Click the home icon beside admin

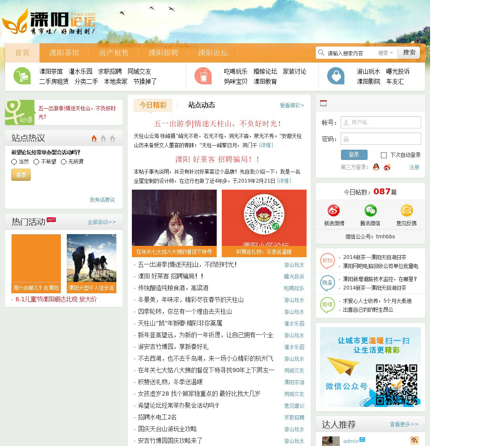pyautogui.click(x=414, y=441)
